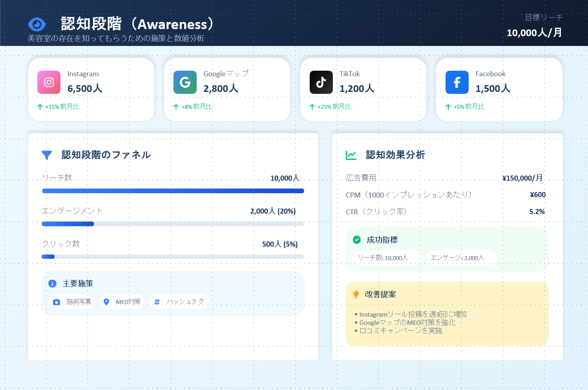Click the 目標リーチ label in the header

point(544,17)
